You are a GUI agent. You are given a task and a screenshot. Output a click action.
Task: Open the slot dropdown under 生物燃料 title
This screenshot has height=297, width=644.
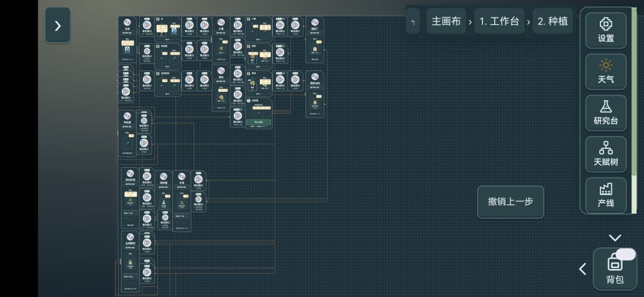click(130, 247)
